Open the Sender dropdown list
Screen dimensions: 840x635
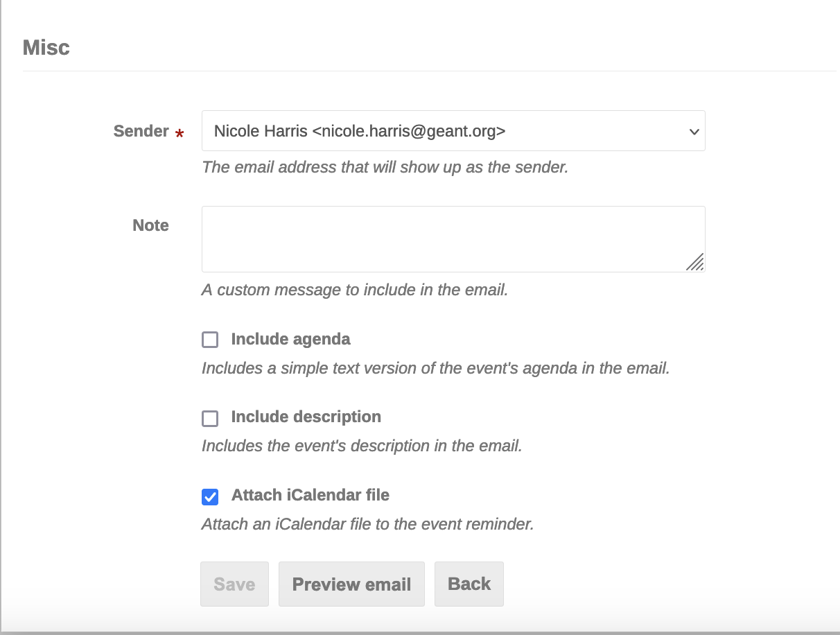[x=453, y=131]
